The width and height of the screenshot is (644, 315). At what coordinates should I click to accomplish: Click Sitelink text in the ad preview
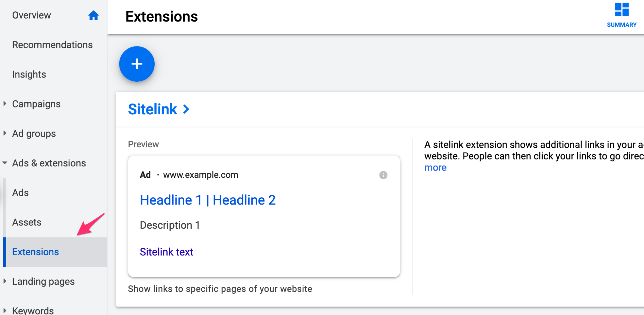[166, 252]
